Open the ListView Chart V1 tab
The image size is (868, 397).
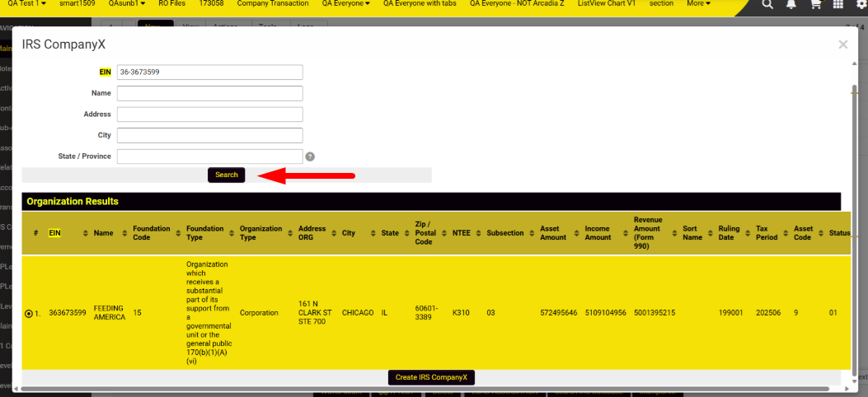606,3
